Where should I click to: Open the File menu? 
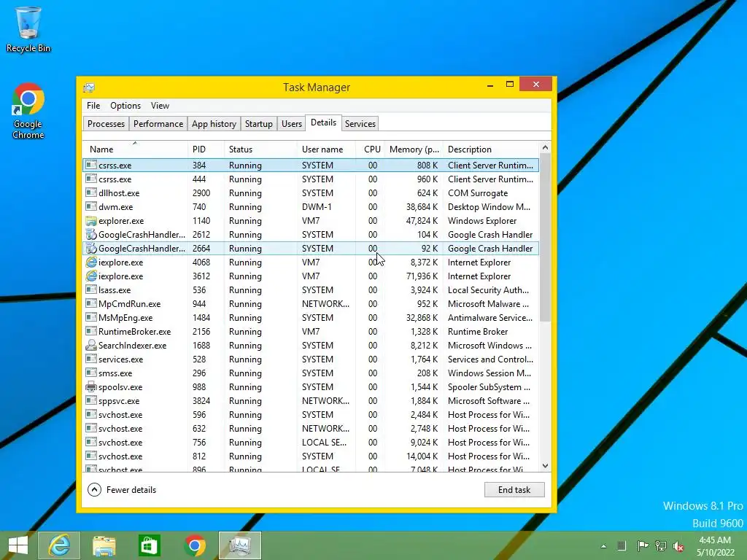(93, 106)
